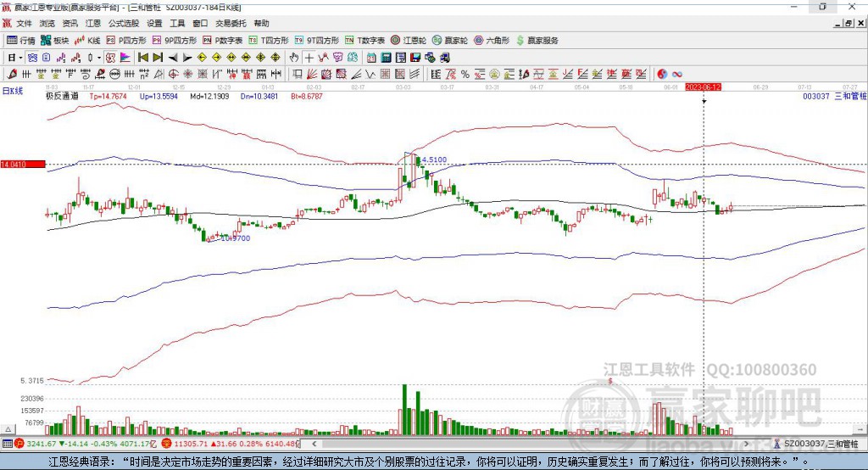
Task: Open the 9P四方形 tool
Action: [x=175, y=41]
